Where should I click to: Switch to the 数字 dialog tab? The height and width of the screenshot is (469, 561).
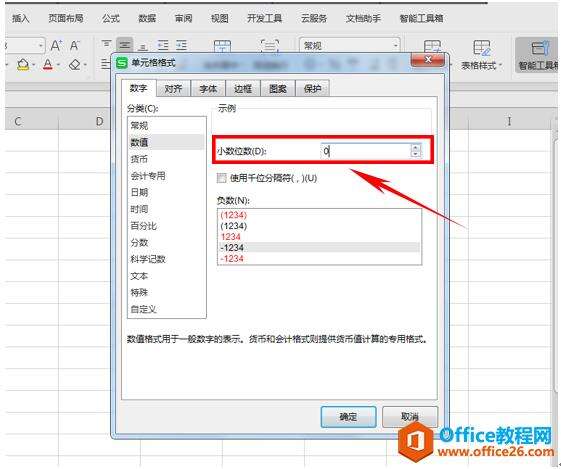pyautogui.click(x=138, y=88)
